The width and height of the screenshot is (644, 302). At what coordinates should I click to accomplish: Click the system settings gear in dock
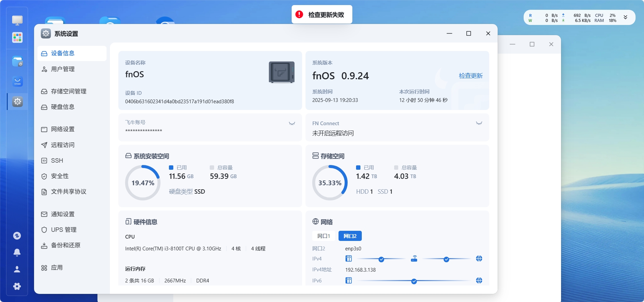pos(17,102)
